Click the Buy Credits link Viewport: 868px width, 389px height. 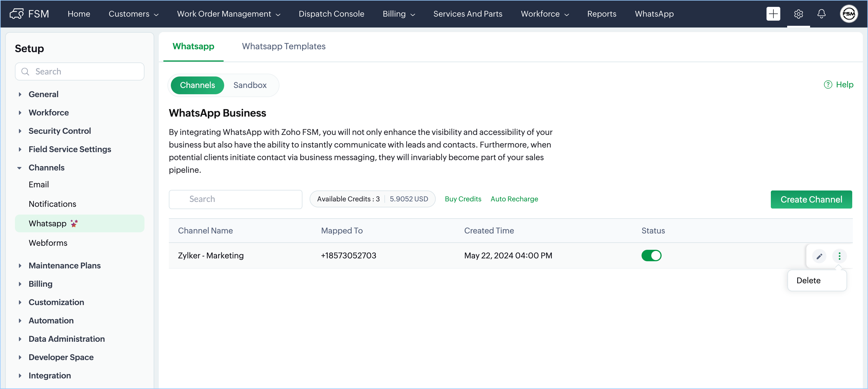click(x=463, y=199)
